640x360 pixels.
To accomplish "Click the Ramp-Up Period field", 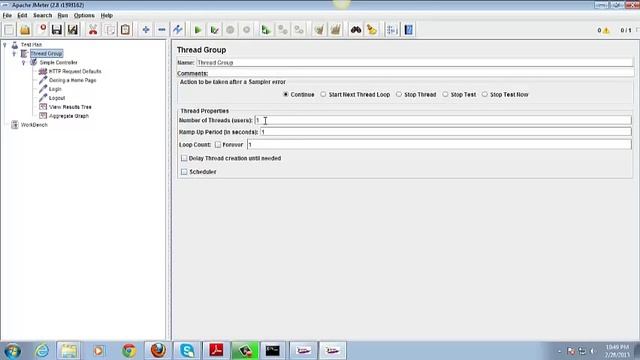I will pyautogui.click(x=446, y=132).
